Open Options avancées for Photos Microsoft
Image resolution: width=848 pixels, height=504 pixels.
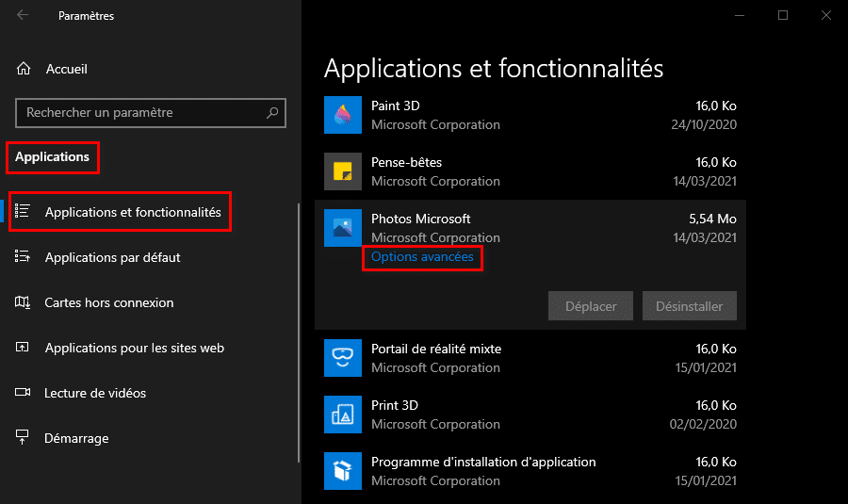(422, 257)
